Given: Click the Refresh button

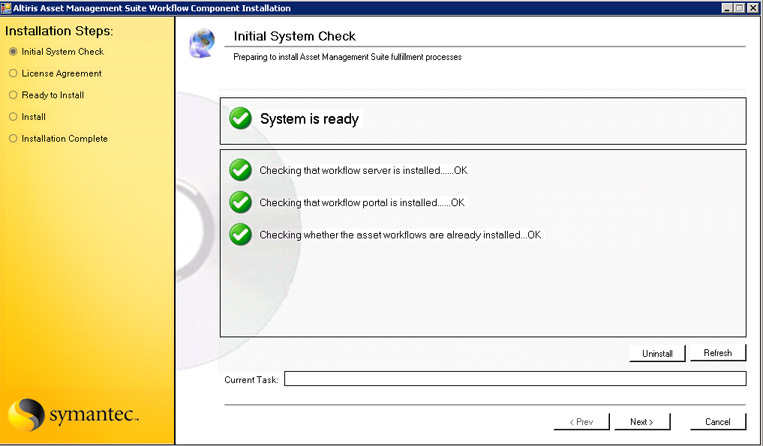Looking at the screenshot, I should pos(718,353).
